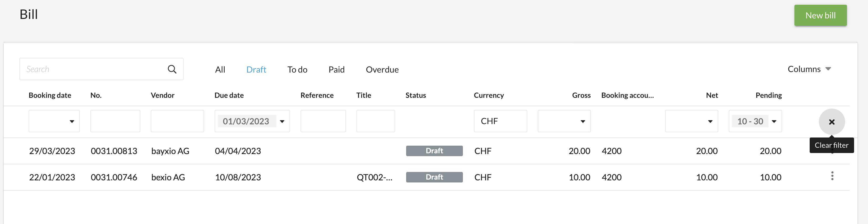868x224 pixels.
Task: Open the Columns dropdown
Action: tap(809, 69)
